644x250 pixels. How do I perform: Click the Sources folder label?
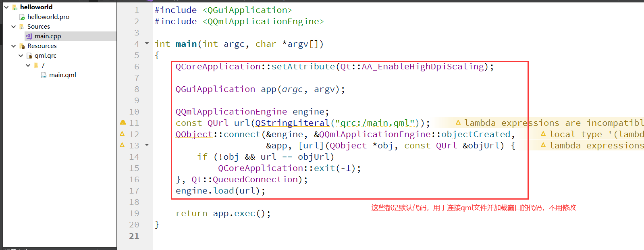coord(39,27)
